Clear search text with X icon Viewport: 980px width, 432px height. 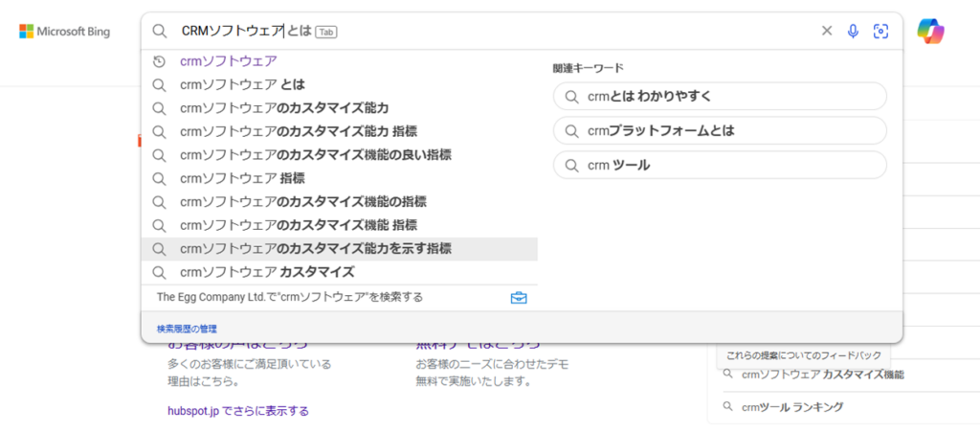point(827,31)
